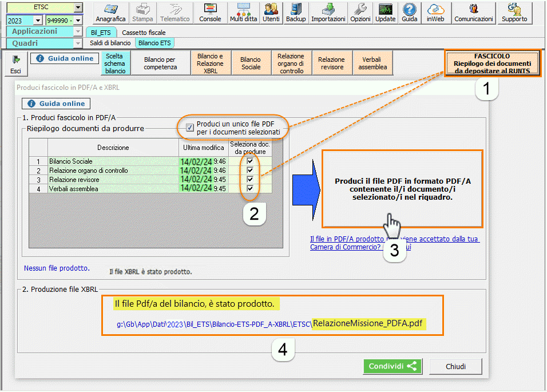Viewport: 547px width, 392px height.
Task: Click the 'Descrizione' column header
Action: (x=113, y=148)
